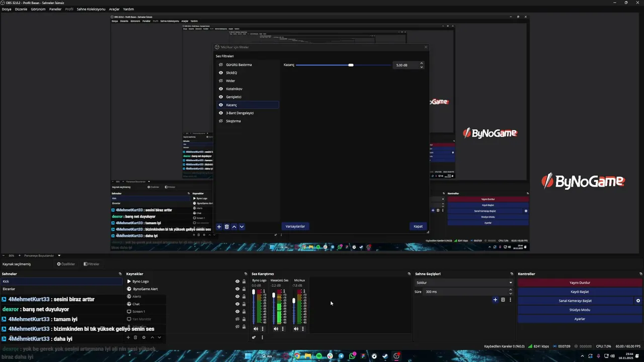Screen dimensions: 644x362
Task: Open the Paneller menu
Action: point(55,9)
